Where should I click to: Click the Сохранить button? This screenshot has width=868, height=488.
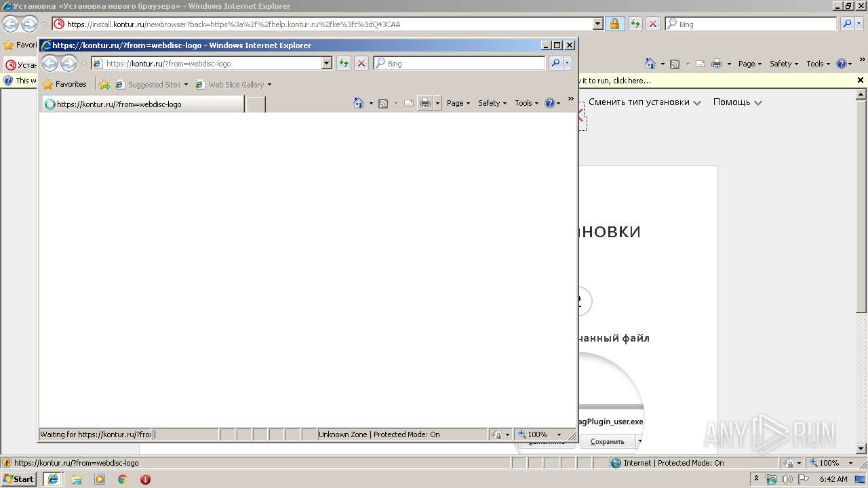tap(607, 441)
